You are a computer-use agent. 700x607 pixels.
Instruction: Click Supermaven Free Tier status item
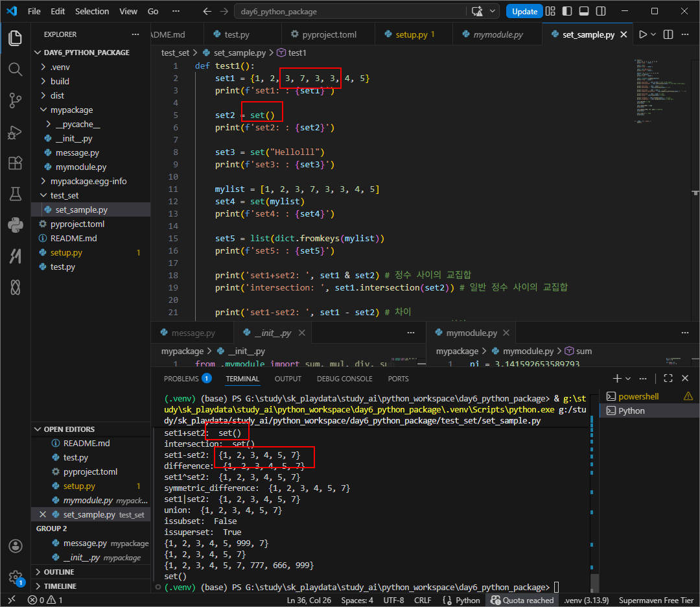coord(656,600)
